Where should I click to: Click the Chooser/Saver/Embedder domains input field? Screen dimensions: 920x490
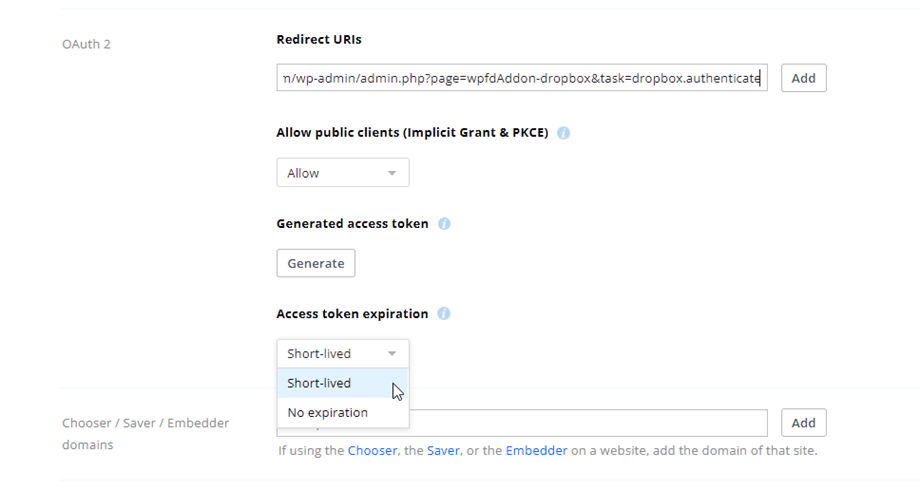590,423
